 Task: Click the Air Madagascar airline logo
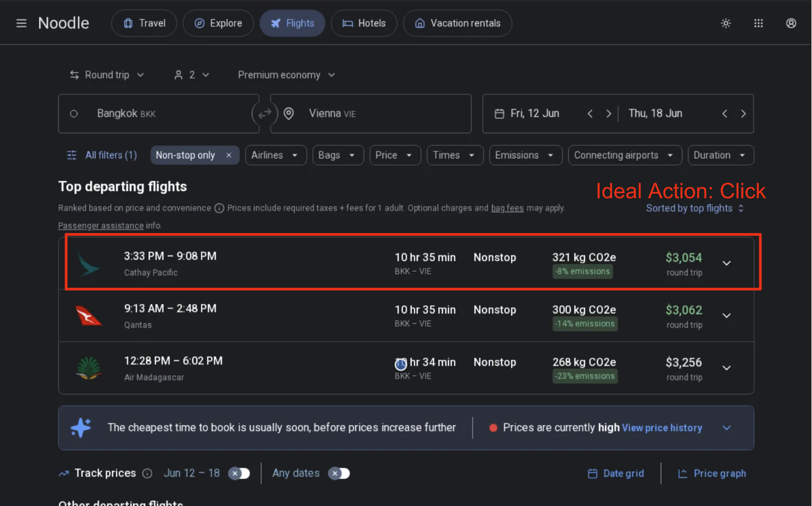[x=89, y=368]
